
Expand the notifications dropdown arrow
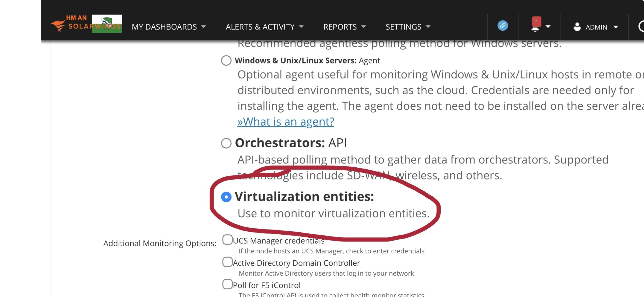(x=548, y=27)
